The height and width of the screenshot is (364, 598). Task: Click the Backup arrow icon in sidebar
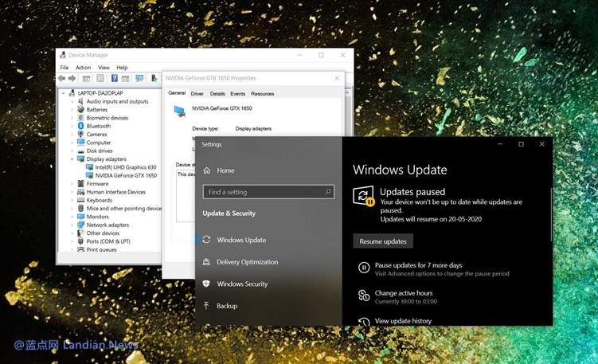point(207,306)
